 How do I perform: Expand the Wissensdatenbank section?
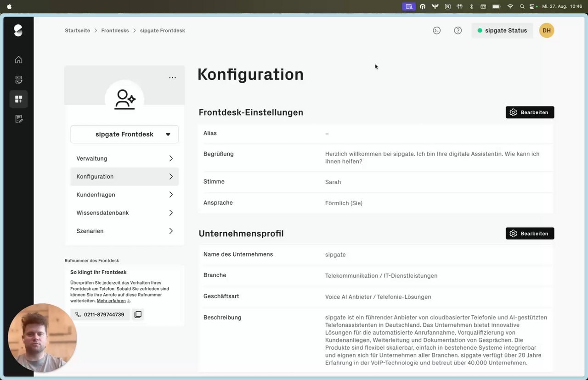coord(124,213)
